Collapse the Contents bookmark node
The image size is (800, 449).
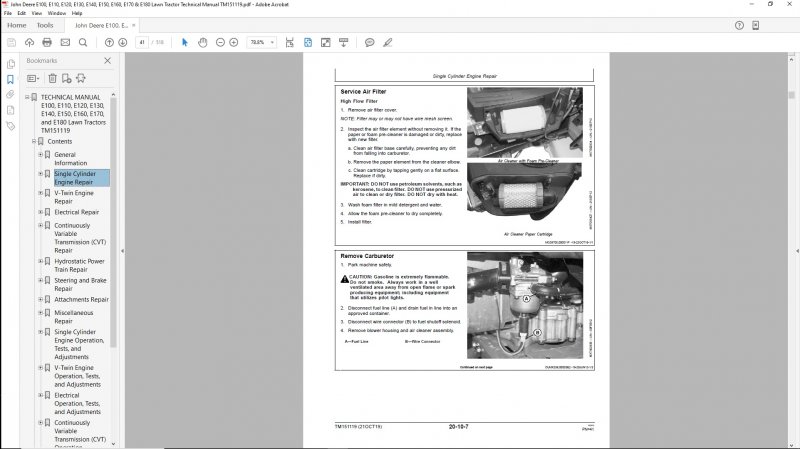point(34,141)
